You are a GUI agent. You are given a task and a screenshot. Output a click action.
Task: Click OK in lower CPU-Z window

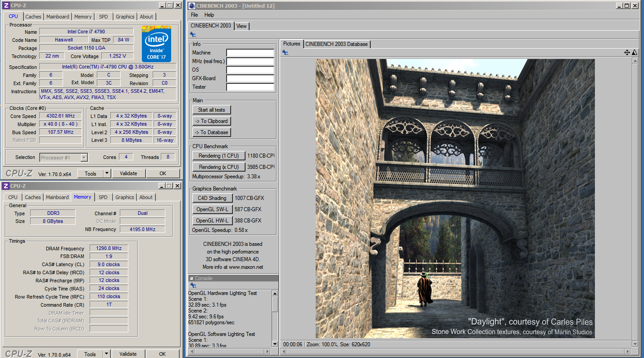coord(162,354)
